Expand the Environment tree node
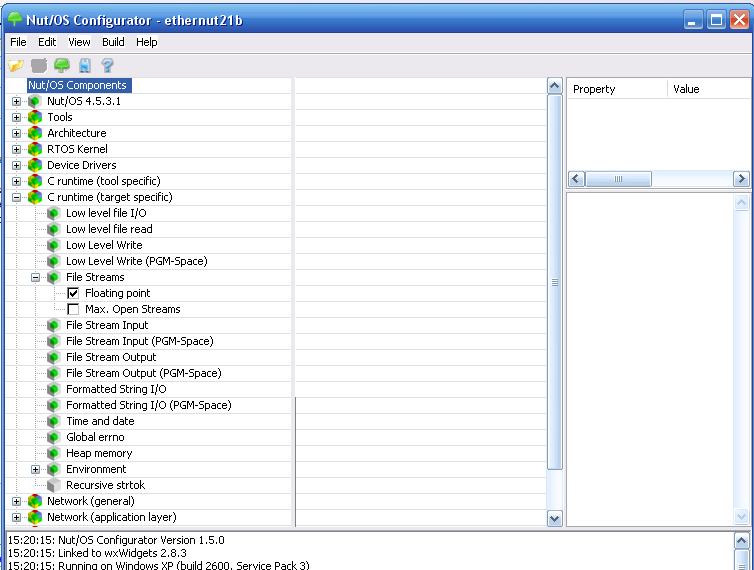This screenshot has height=570, width=754. (x=36, y=469)
